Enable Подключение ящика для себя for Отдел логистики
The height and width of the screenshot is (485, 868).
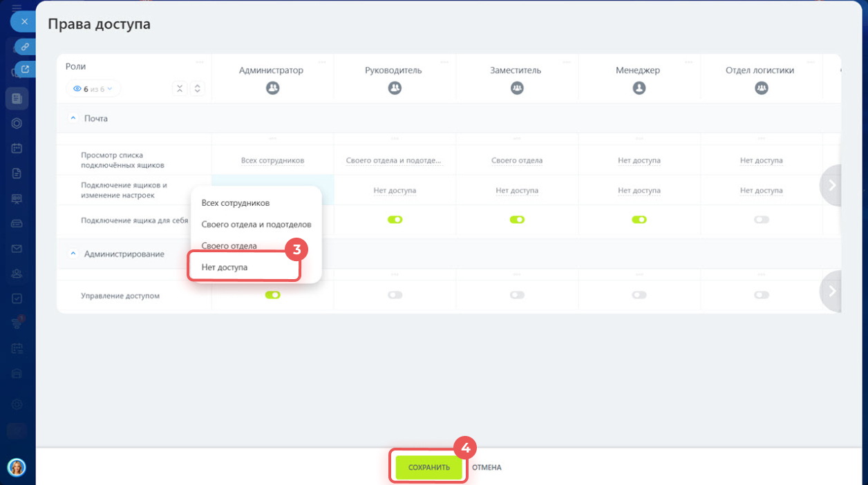tap(761, 220)
